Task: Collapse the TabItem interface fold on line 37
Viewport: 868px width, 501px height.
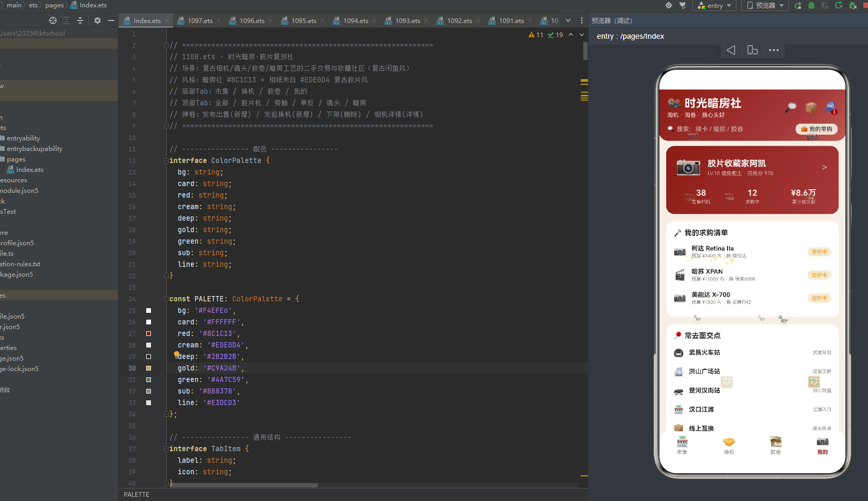Action: point(166,449)
